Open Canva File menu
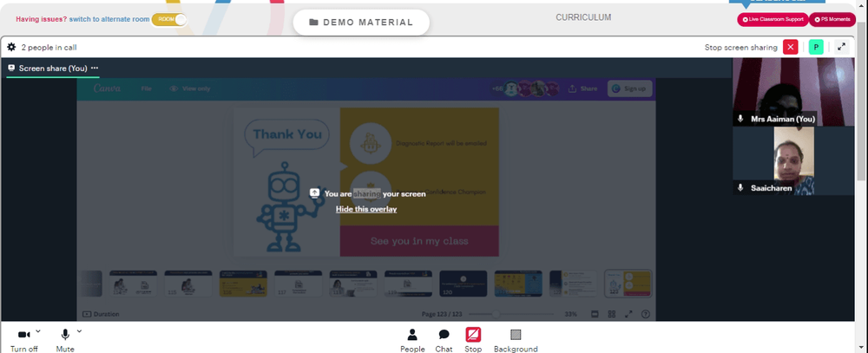 146,88
